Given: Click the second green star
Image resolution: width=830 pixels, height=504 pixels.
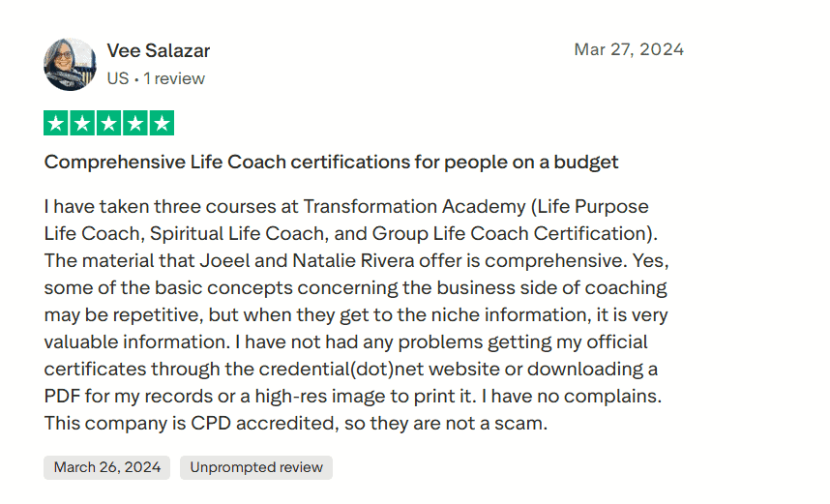Looking at the screenshot, I should point(82,124).
